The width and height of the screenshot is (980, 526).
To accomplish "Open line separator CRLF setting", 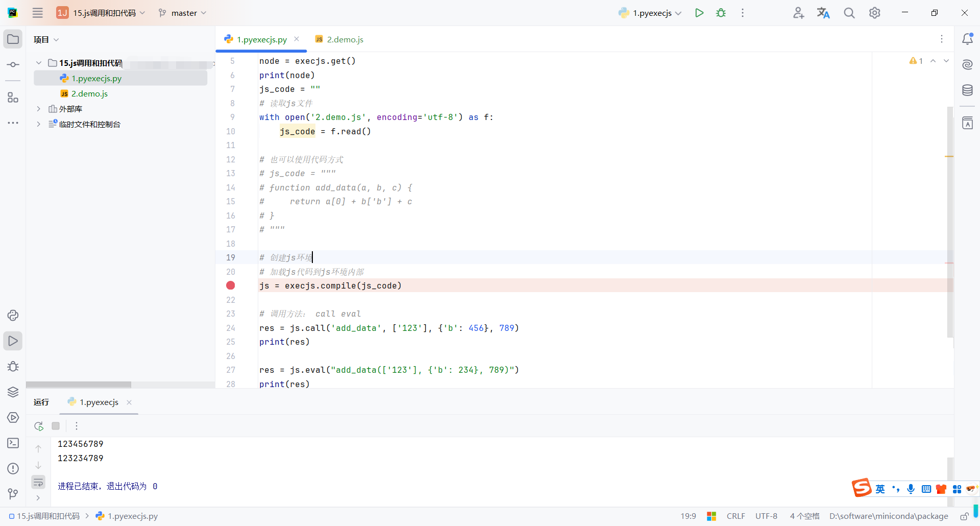I will [736, 516].
